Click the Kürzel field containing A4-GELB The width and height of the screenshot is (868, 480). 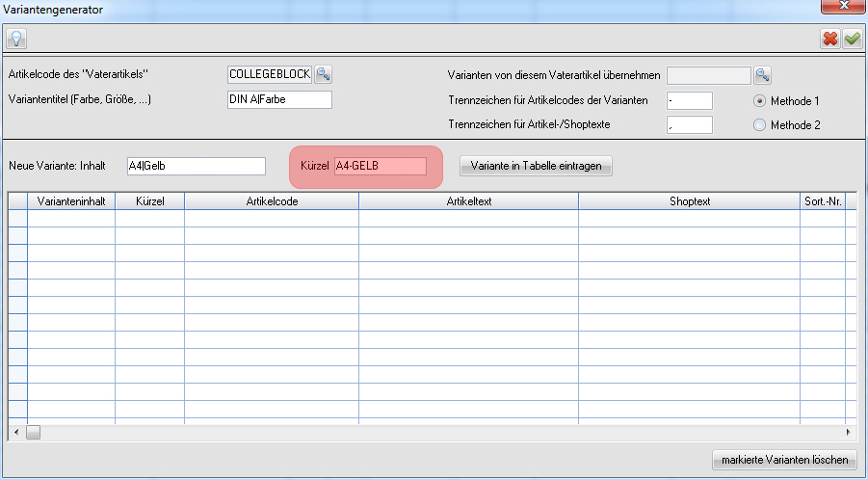coord(380,167)
